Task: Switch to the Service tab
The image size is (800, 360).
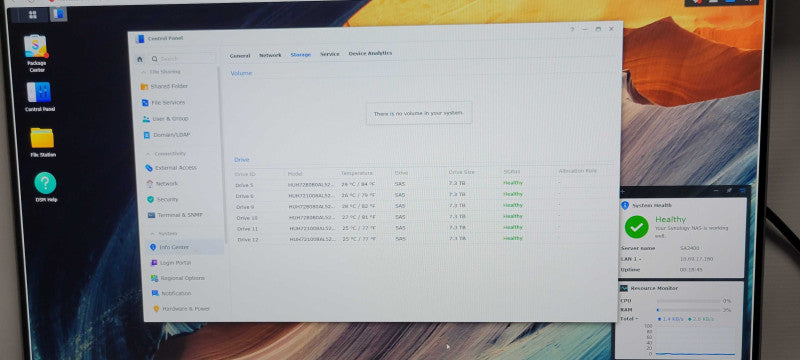Action: coord(330,54)
